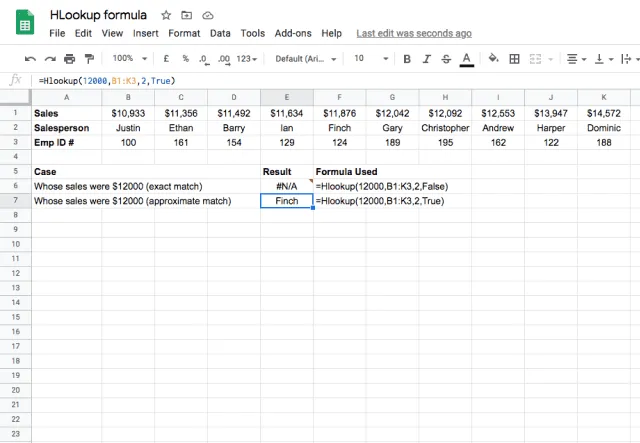
Task: Click the Google Sheets home icon
Action: click(25, 22)
